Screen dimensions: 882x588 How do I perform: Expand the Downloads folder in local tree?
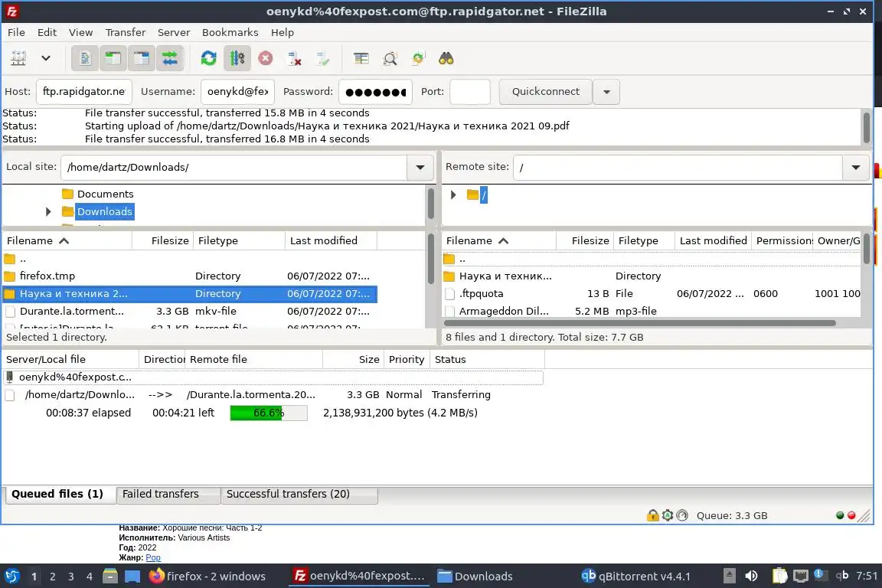click(48, 211)
